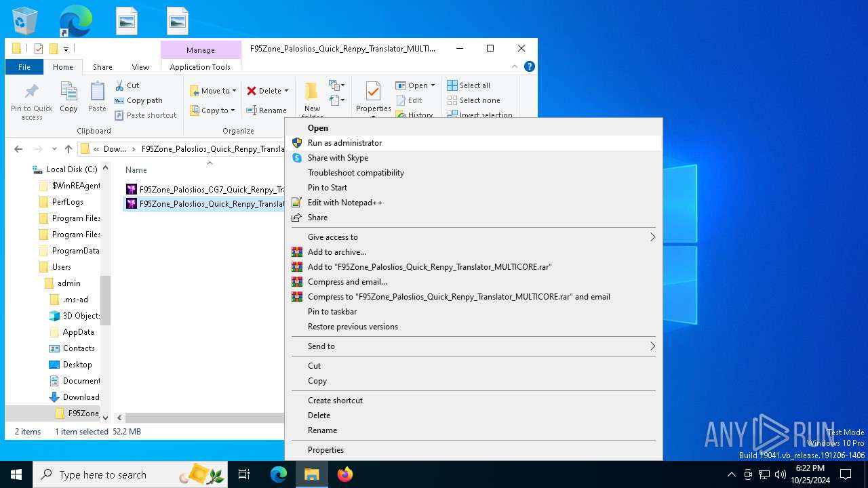868x488 pixels.
Task: Click the volume icon in system tray
Action: [780, 474]
